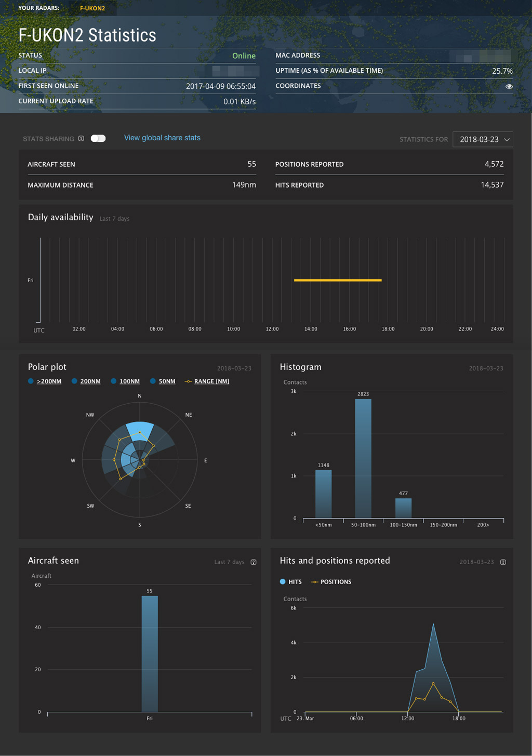The image size is (532, 756).
Task: Click the upload rate 0.01 KB/s
Action: tap(240, 101)
